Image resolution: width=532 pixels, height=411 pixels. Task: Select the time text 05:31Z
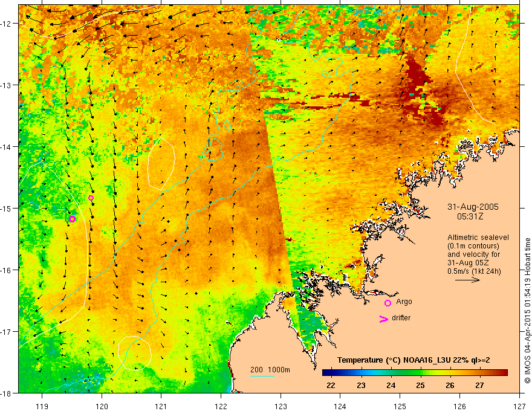tap(470, 216)
